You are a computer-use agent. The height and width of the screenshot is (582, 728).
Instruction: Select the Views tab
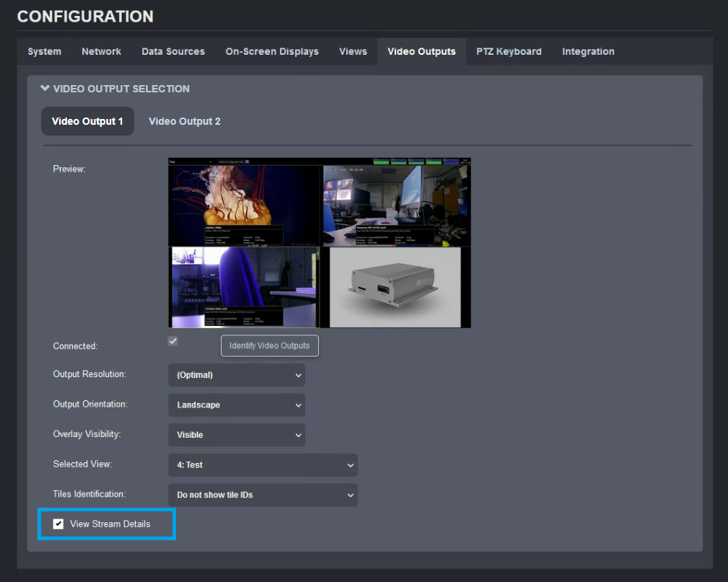coord(353,51)
